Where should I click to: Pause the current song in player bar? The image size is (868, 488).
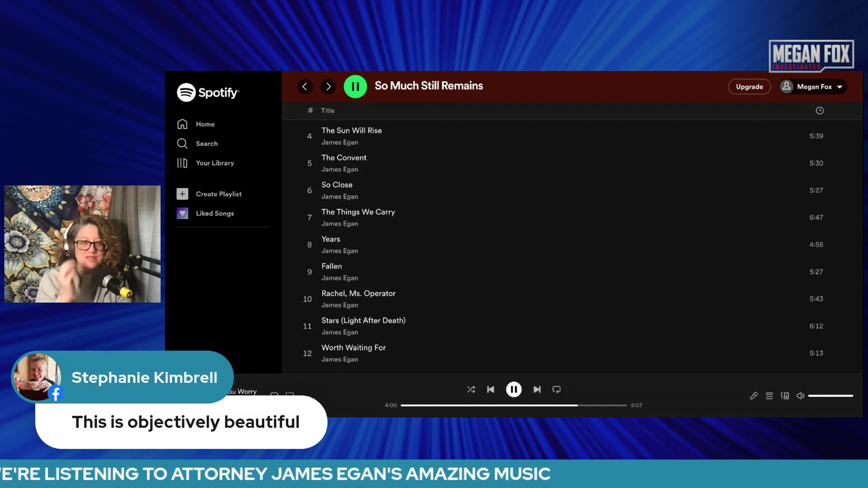[x=514, y=389]
